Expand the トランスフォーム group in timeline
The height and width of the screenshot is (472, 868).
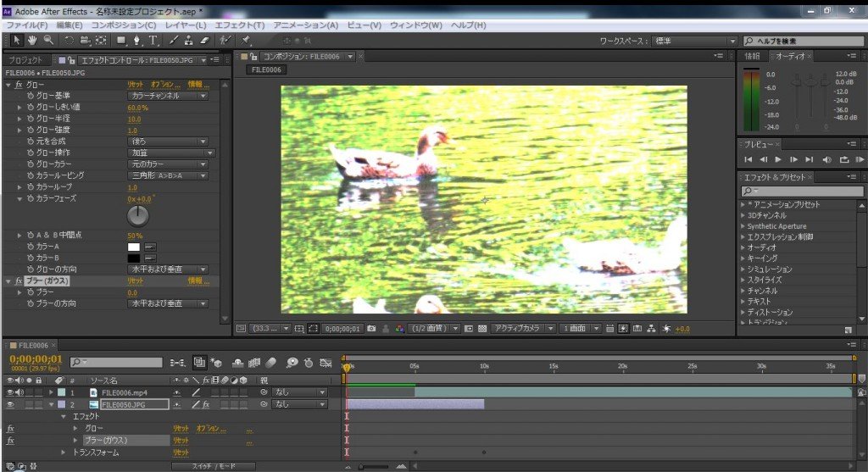click(63, 453)
